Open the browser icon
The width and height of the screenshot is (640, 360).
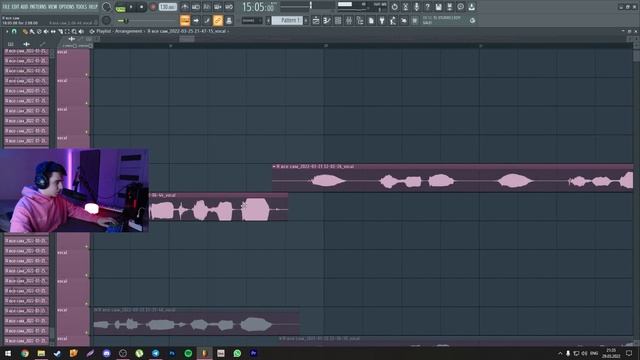[x=360, y=20]
